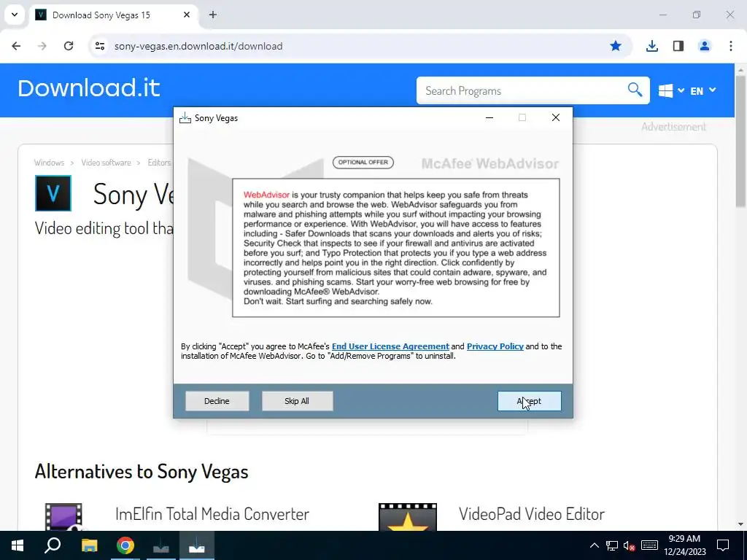
Task: Close the Sony Vegas installer dialog
Action: tap(555, 117)
